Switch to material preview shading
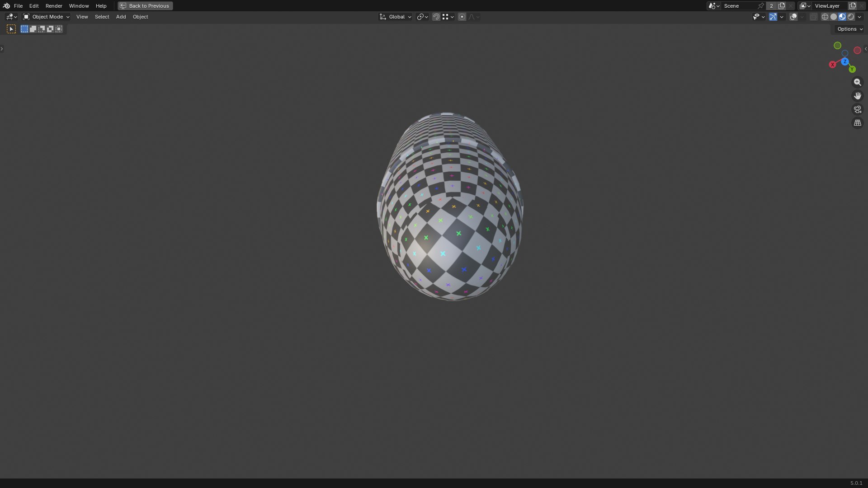The height and width of the screenshot is (488, 868). [842, 17]
